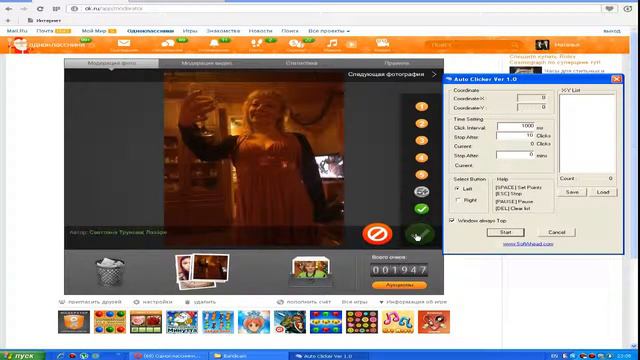This screenshot has height=360, width=640.
Task: Open the notifications bell icon
Action: [214, 44]
